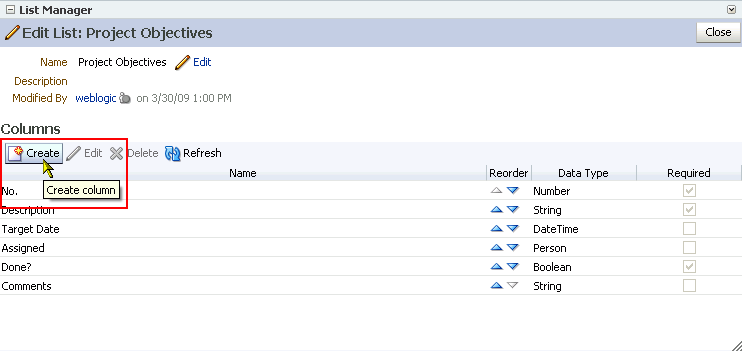This screenshot has height=362, width=742.
Task: Select the Assigned row
Action: (371, 247)
